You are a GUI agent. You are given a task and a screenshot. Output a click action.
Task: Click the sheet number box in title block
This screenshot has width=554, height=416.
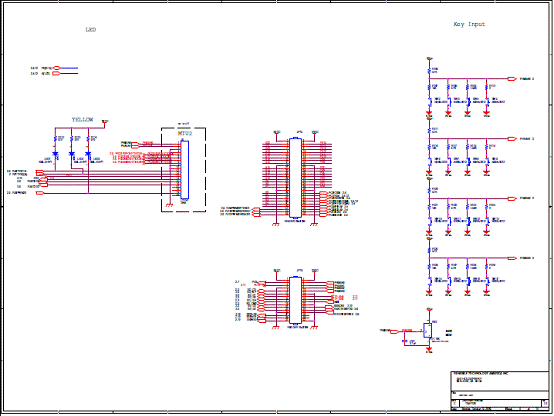[x=545, y=403]
